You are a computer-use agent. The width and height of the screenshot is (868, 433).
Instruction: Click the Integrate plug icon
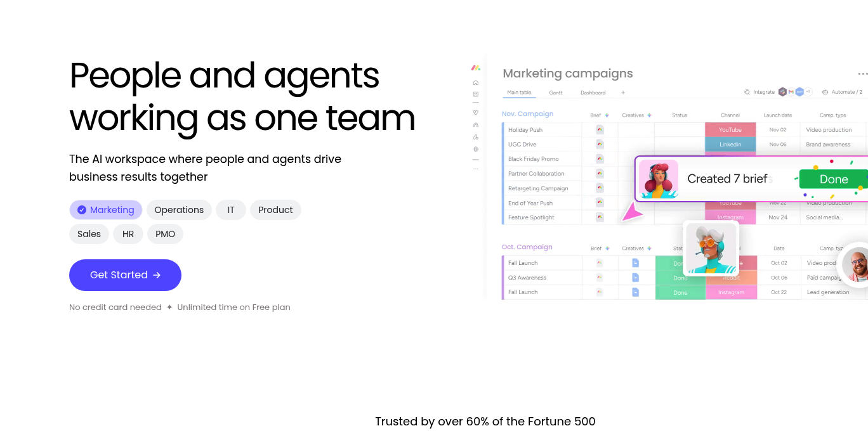click(x=747, y=92)
